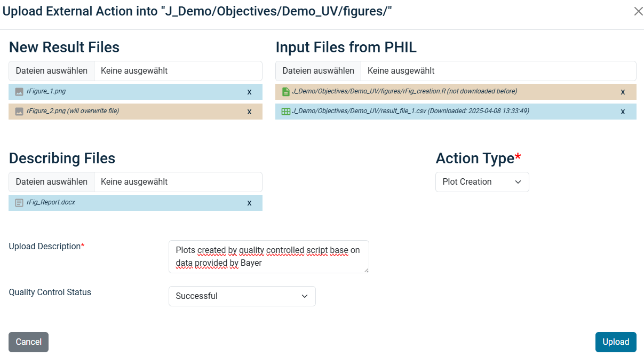Close the upload dialog with the X
The height and width of the screenshot is (356, 644).
(x=638, y=11)
